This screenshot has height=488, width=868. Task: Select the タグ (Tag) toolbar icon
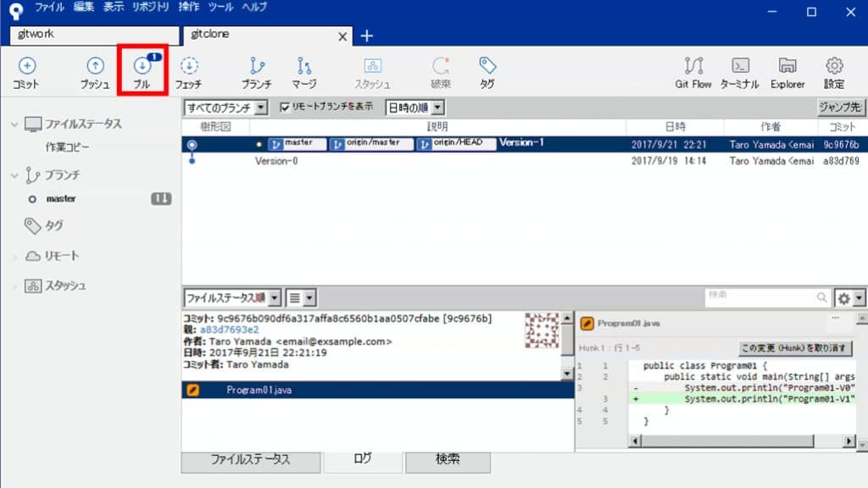(x=487, y=69)
